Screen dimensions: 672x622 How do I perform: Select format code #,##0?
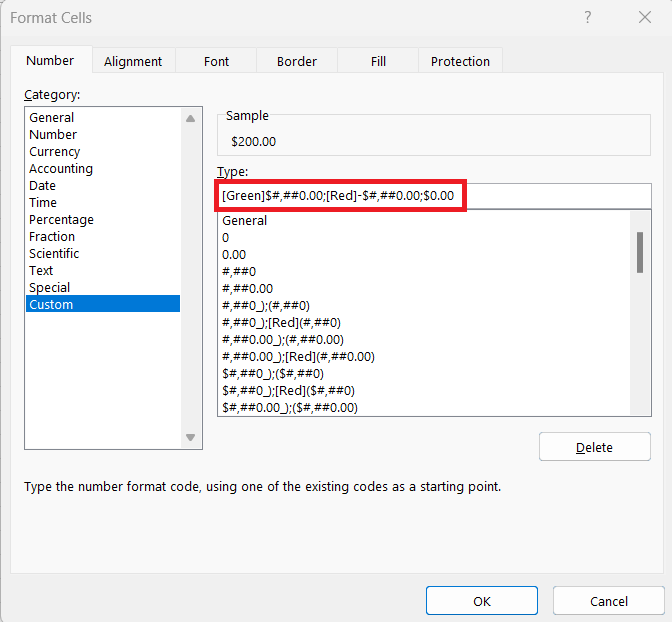point(424,272)
